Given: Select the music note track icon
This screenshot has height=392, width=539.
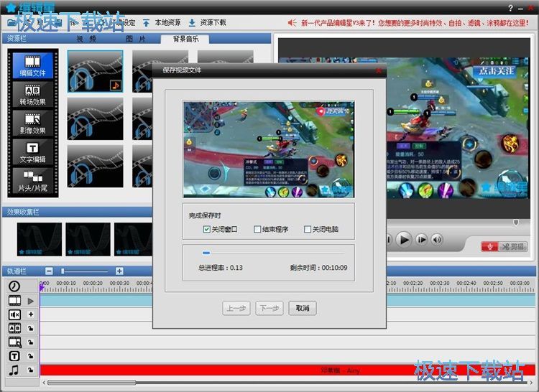Looking at the screenshot, I should 14,370.
